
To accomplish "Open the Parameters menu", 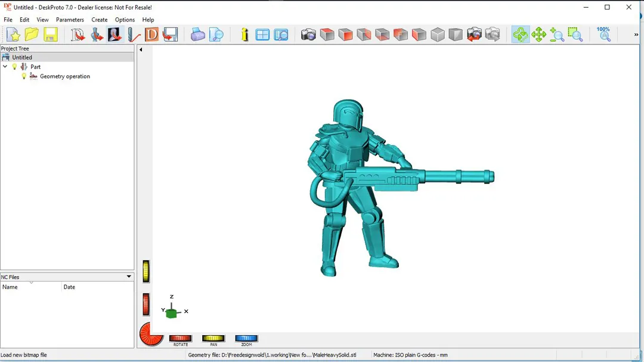I will click(70, 20).
